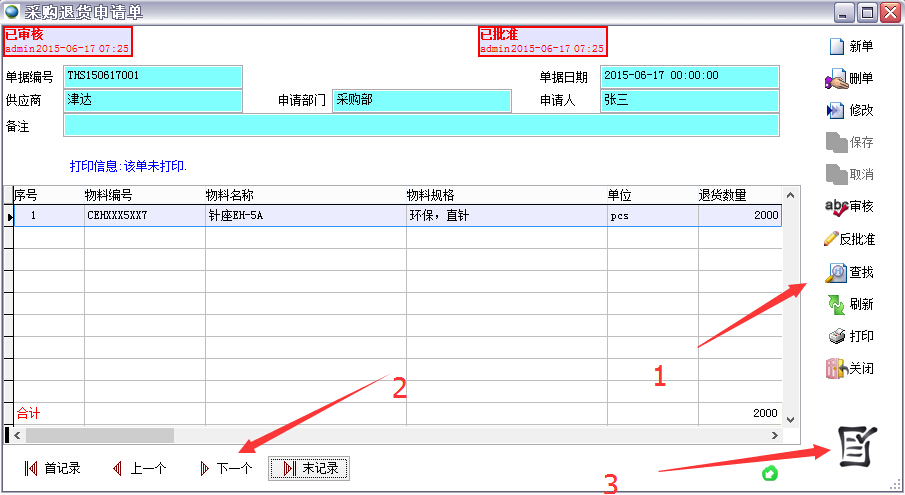Click the 审核 (Audit) abc icon
905x495 pixels.
835,206
